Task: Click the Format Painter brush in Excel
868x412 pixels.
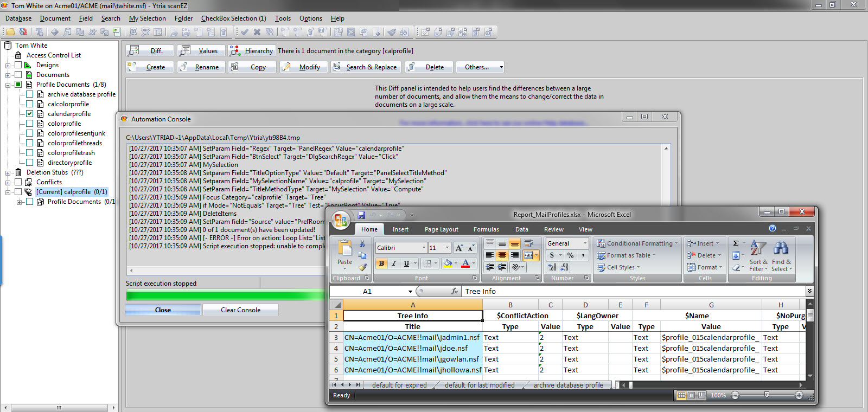Action: pos(362,266)
